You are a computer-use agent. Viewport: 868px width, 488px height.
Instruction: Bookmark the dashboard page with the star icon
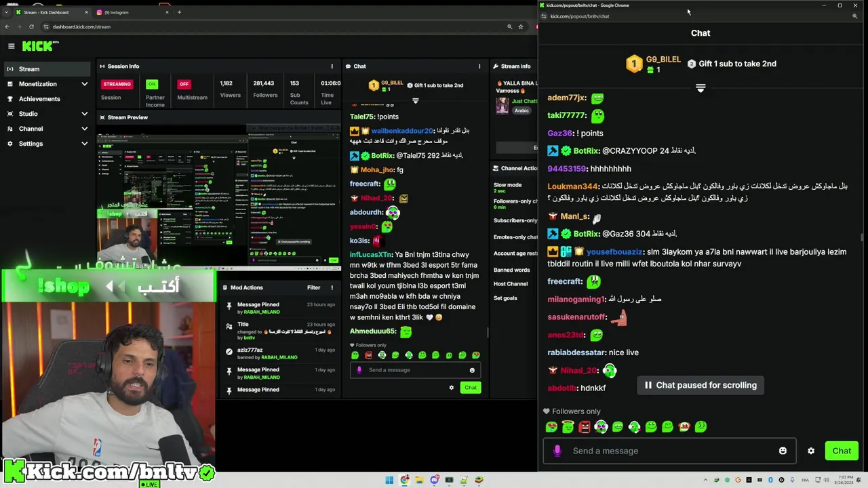pos(520,26)
